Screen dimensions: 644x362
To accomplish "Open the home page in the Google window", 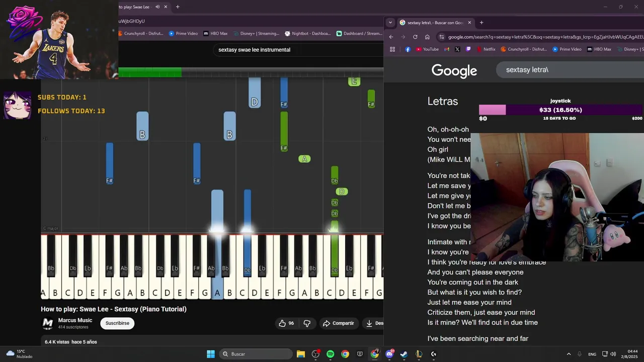I will coord(427,37).
